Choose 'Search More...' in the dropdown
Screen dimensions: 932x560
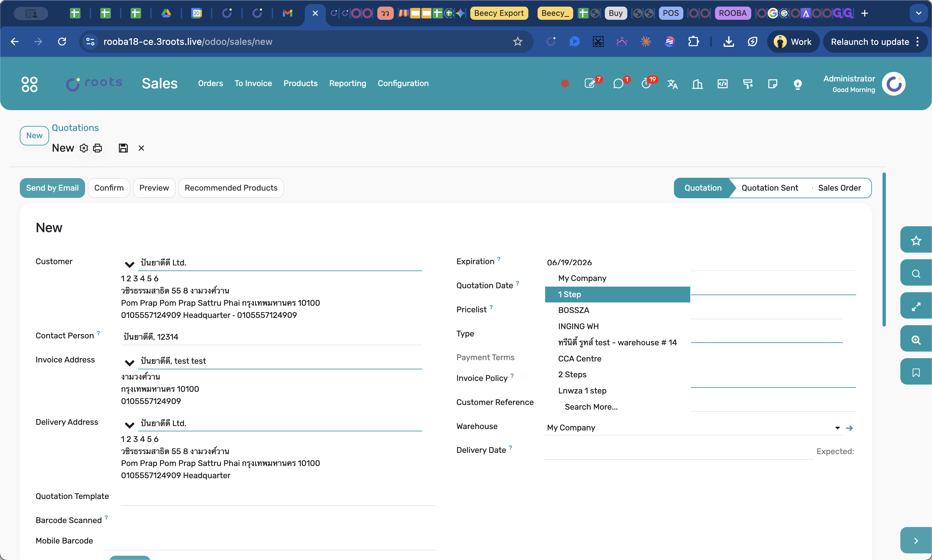coord(617,407)
